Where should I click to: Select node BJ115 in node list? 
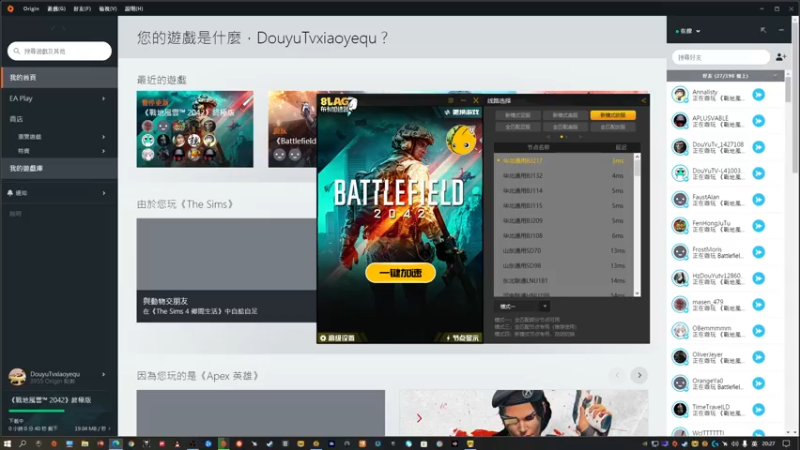pyautogui.click(x=564, y=206)
